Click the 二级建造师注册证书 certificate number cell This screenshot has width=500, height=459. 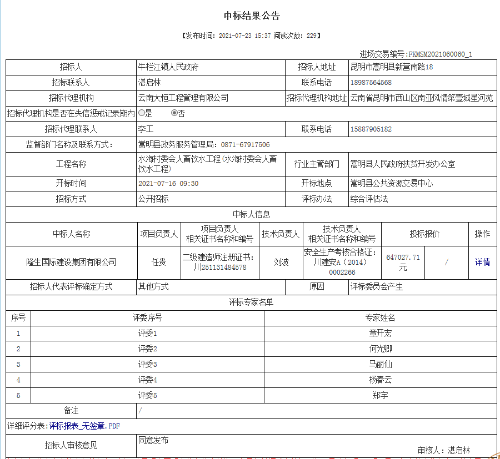[x=220, y=262]
